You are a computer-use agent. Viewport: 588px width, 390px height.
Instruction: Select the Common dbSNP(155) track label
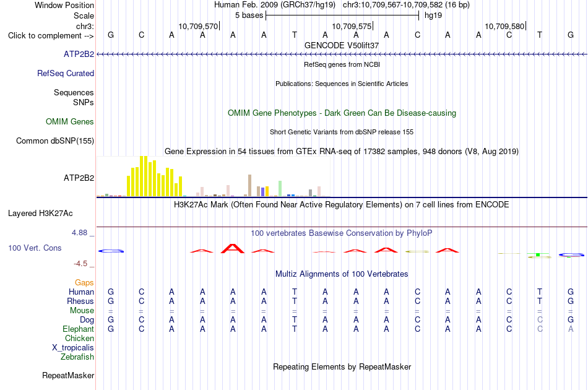coord(55,141)
